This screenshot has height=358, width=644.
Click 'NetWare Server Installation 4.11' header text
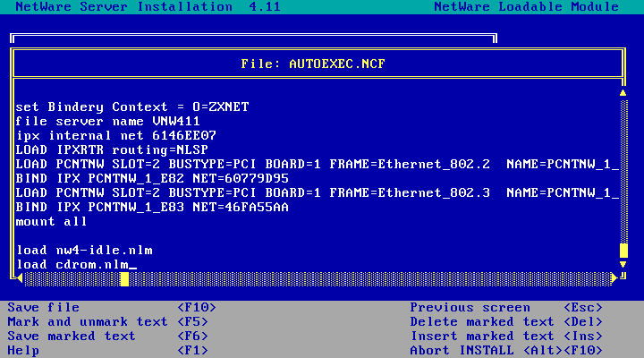148,6
